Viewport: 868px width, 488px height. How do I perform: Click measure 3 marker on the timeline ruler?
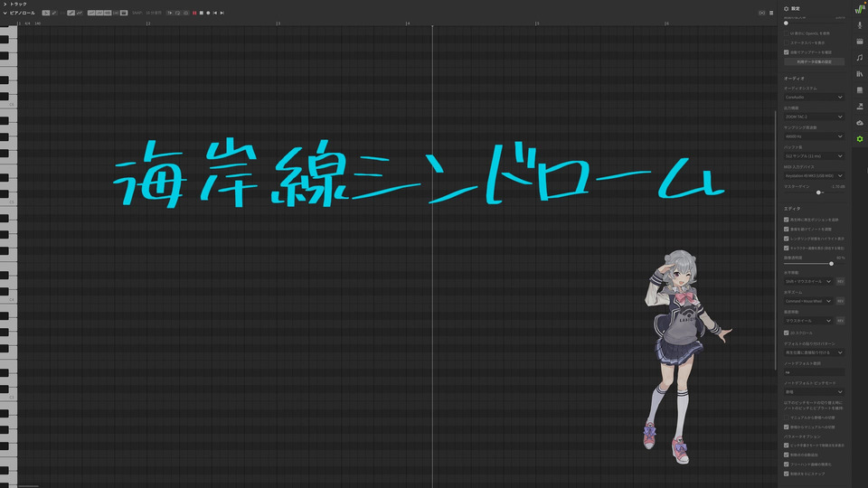pyautogui.click(x=278, y=23)
